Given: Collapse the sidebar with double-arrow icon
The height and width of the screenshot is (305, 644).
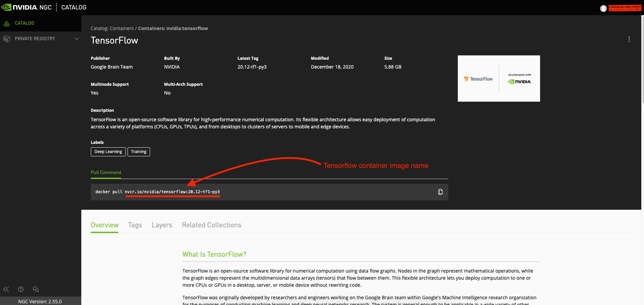Looking at the screenshot, I should [6, 289].
